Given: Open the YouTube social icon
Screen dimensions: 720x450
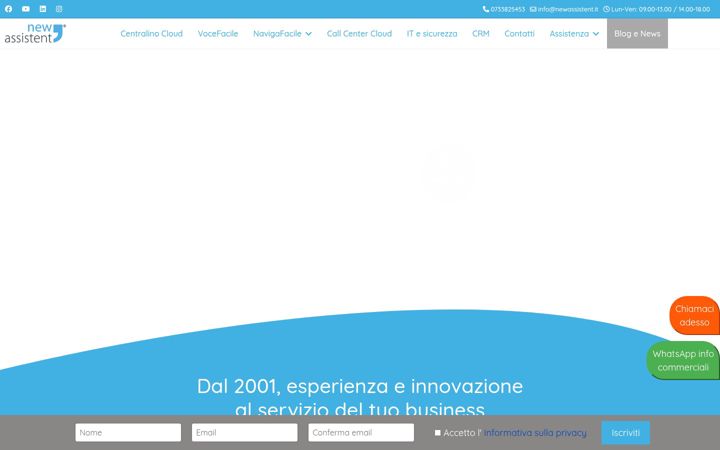Looking at the screenshot, I should [x=26, y=9].
